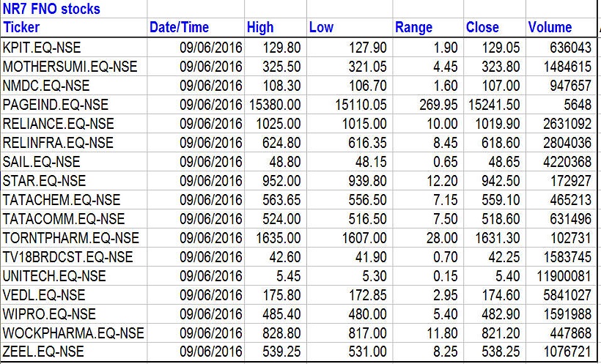Screen dimensions: 601x364
Task: Click WIPRO close value 482.90
Action: pyautogui.click(x=499, y=314)
